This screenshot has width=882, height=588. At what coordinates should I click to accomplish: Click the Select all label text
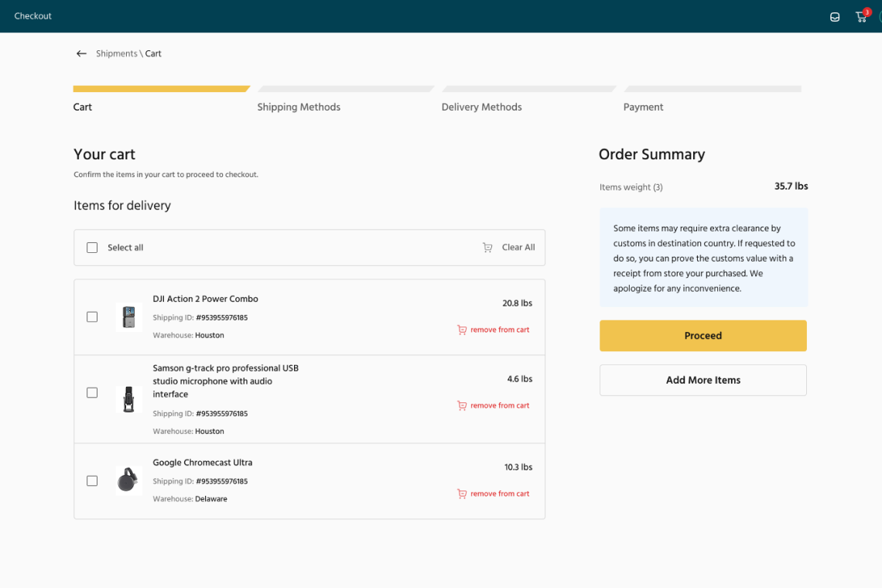pyautogui.click(x=125, y=248)
